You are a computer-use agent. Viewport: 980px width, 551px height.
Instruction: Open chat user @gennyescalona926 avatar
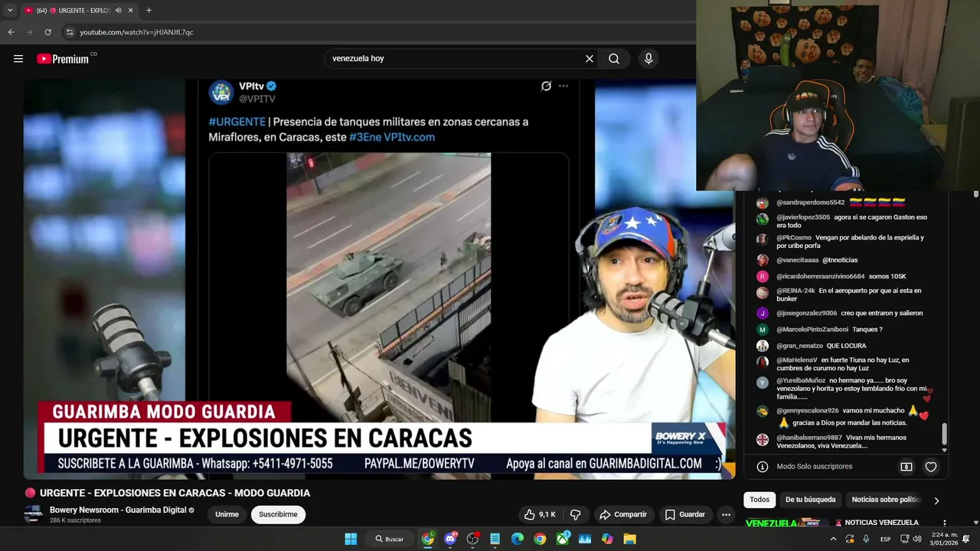pyautogui.click(x=763, y=411)
